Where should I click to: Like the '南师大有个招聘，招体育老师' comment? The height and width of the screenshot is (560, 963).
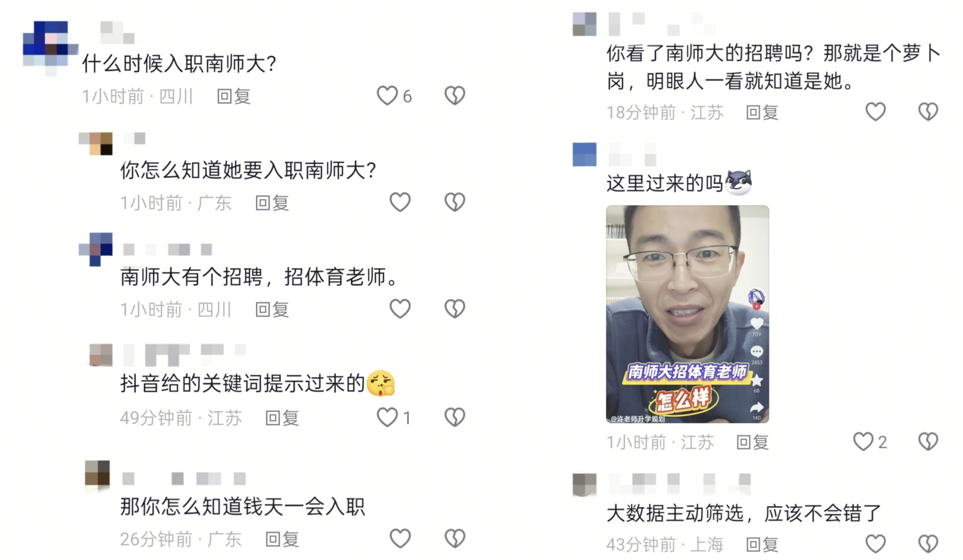400,309
